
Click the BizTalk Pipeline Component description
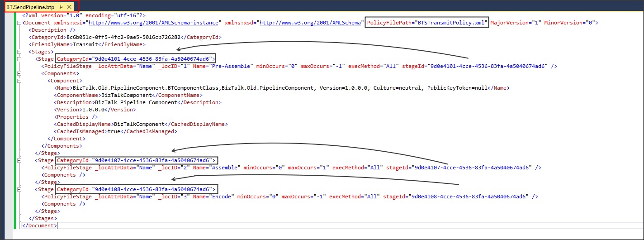coord(138,102)
